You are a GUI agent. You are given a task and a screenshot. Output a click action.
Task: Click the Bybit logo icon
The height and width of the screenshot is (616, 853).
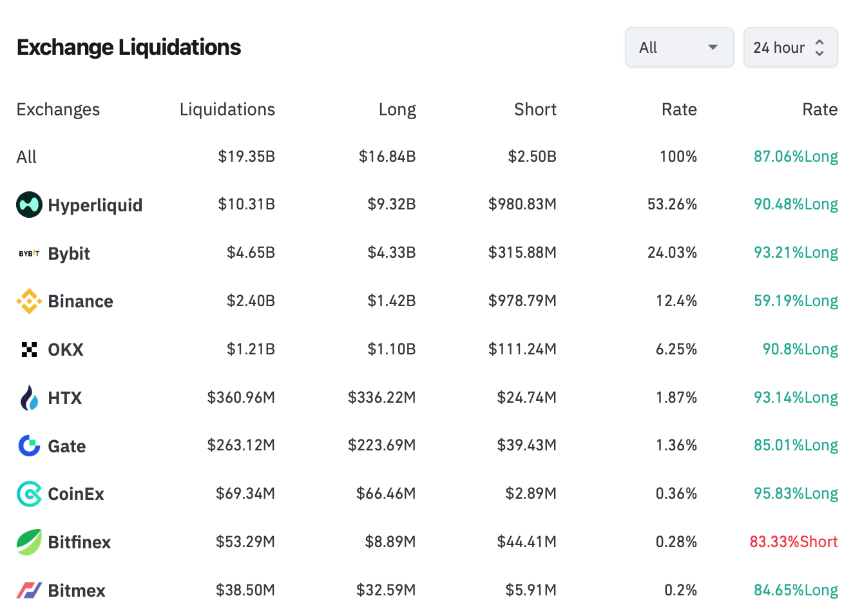pyautogui.click(x=29, y=253)
